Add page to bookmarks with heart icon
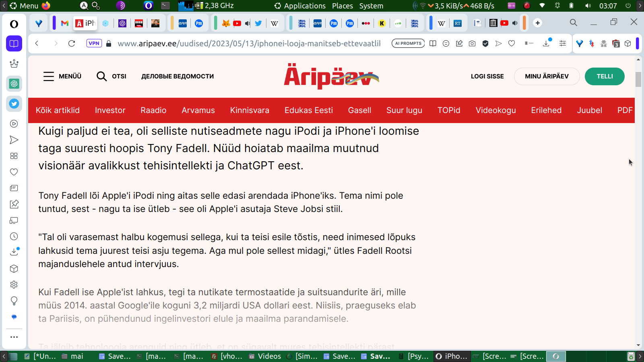 pyautogui.click(x=512, y=43)
